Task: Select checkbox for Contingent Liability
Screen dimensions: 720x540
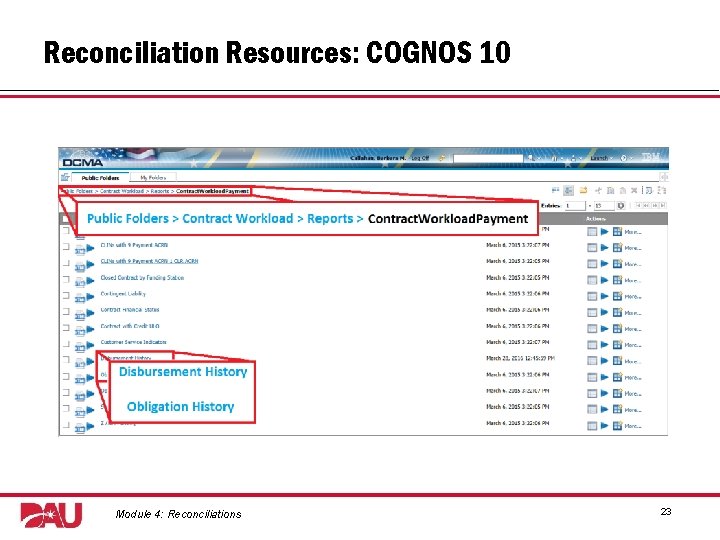Action: (x=66, y=295)
